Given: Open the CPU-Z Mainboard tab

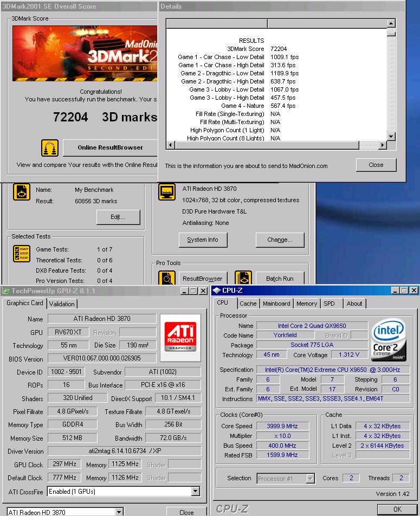Looking at the screenshot, I should 276,304.
